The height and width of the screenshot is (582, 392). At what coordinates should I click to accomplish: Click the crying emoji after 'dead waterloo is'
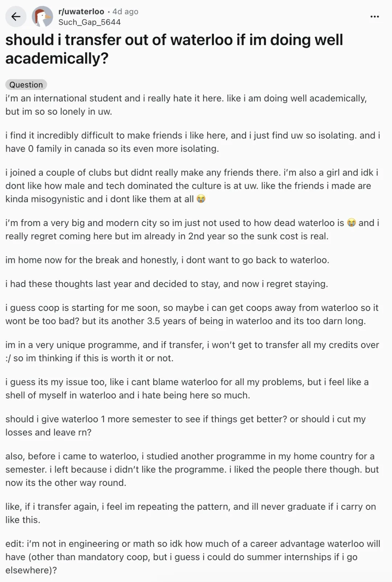click(351, 223)
